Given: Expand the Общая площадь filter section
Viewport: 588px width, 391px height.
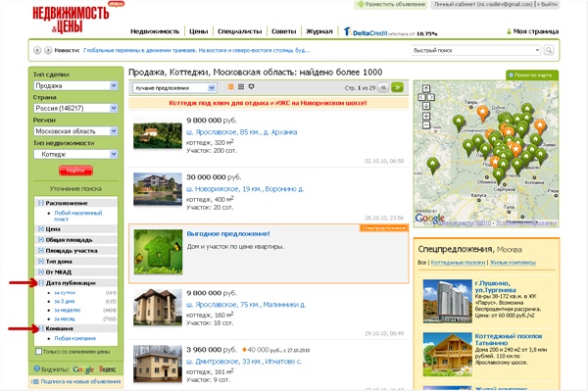Looking at the screenshot, I should tap(41, 239).
